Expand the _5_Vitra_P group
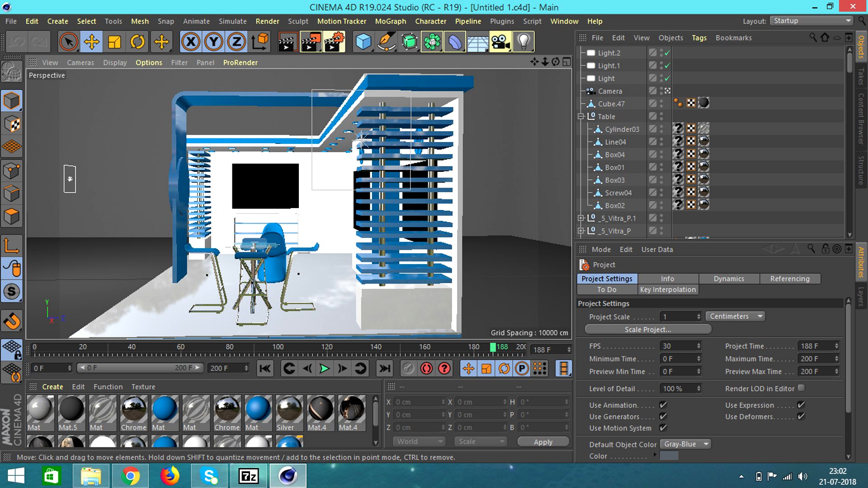 click(x=581, y=231)
